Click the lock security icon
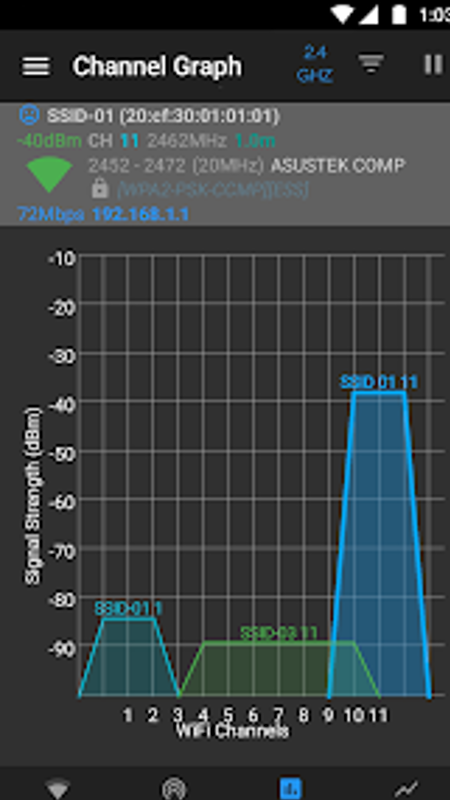Image resolution: width=450 pixels, height=800 pixels. point(100,189)
